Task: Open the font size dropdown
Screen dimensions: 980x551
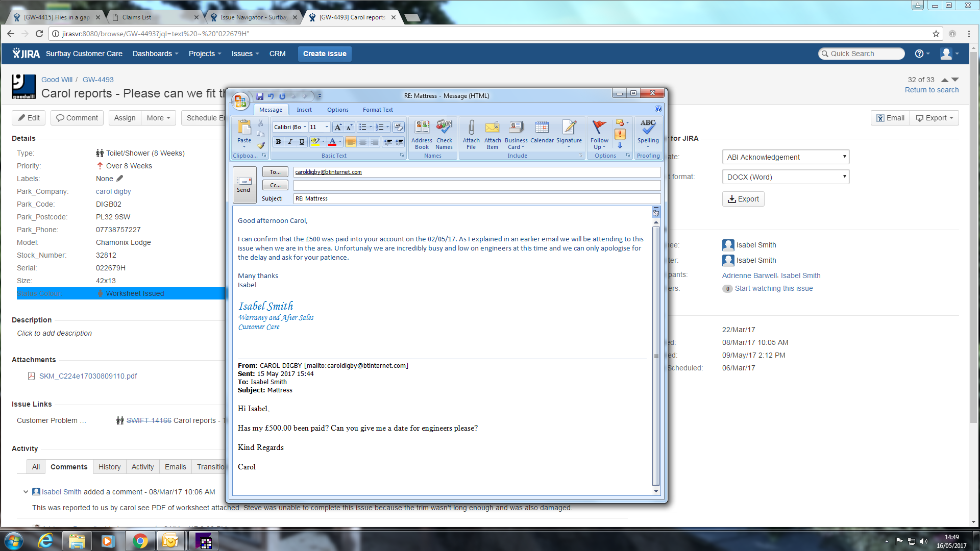Action: 327,127
